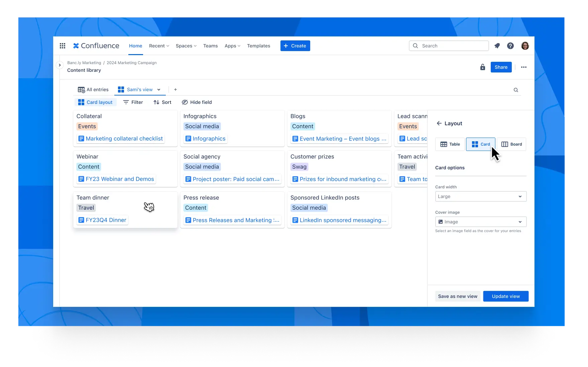Click the page icon beside Press Releases and Marketing
The width and height of the screenshot is (588, 367).
tap(188, 220)
